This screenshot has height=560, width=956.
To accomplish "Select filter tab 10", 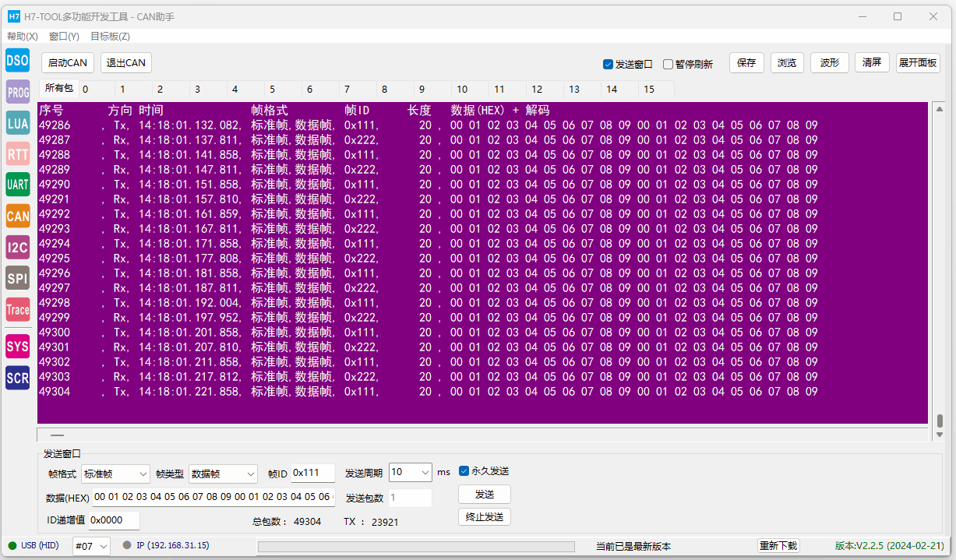I will coord(470,90).
